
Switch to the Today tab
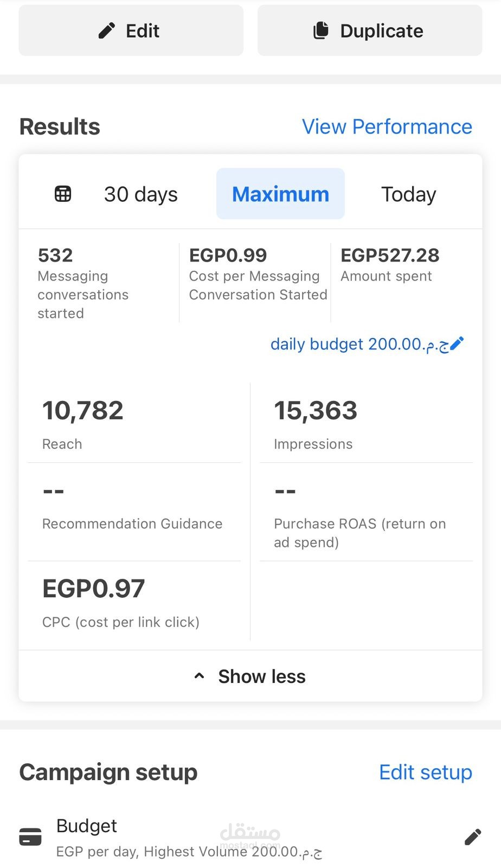(x=408, y=194)
